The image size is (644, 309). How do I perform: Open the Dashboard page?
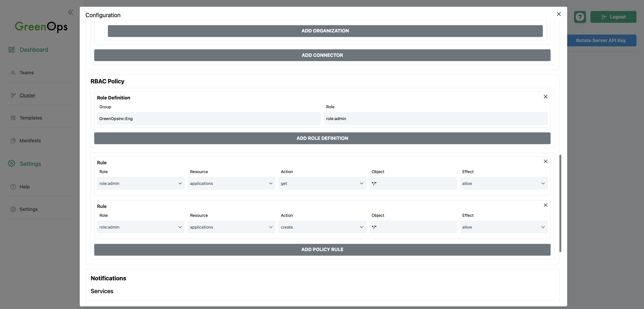34,50
